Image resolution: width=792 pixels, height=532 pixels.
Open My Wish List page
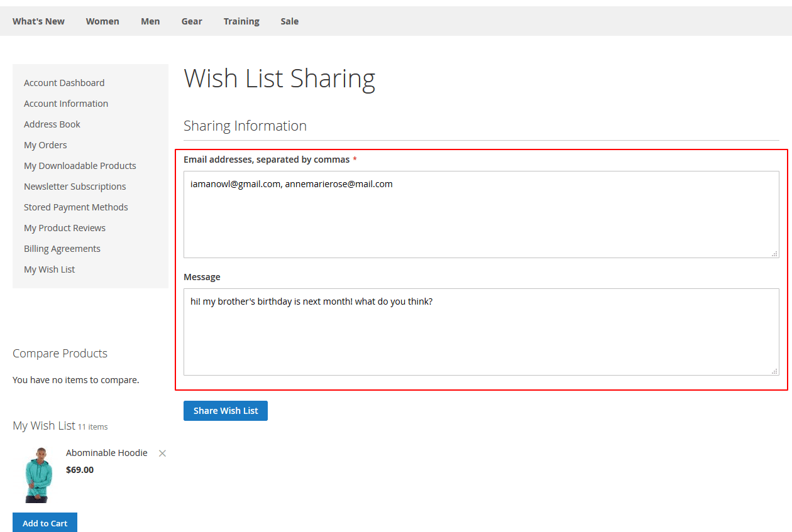coord(49,269)
